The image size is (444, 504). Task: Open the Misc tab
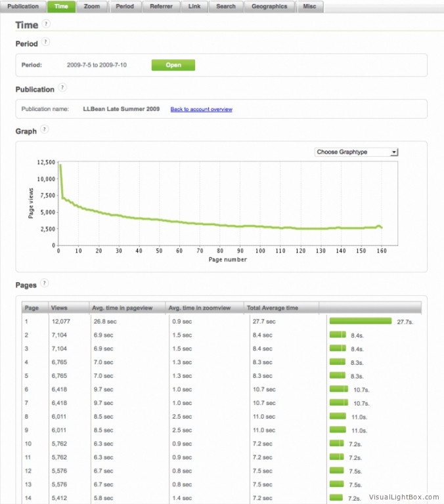pos(309,7)
